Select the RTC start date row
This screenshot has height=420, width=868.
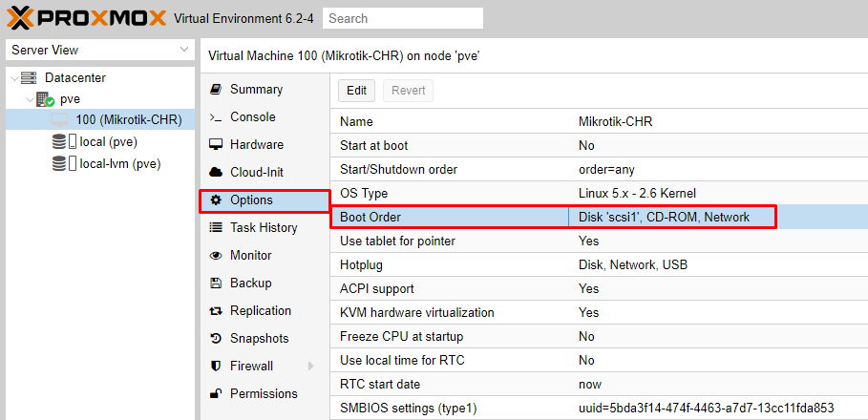click(599, 384)
